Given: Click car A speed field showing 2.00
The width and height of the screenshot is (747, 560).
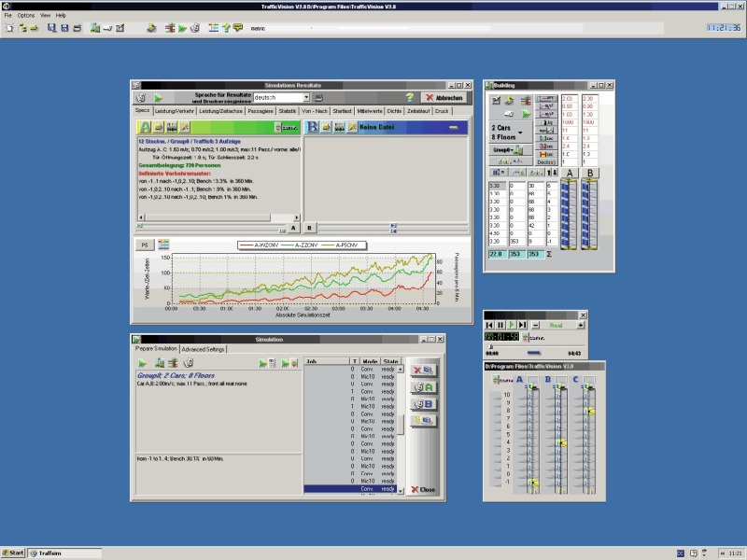Looking at the screenshot, I should [570, 99].
